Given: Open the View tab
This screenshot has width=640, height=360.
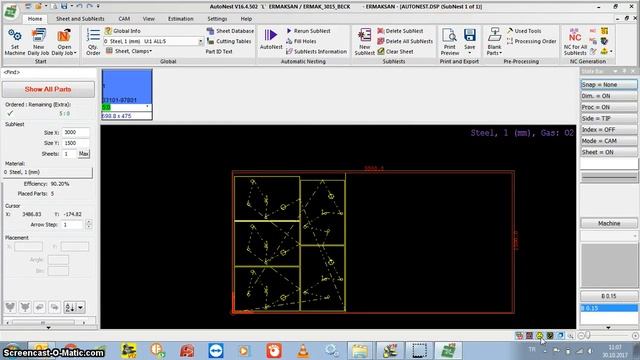Looking at the screenshot, I should click(x=149, y=19).
